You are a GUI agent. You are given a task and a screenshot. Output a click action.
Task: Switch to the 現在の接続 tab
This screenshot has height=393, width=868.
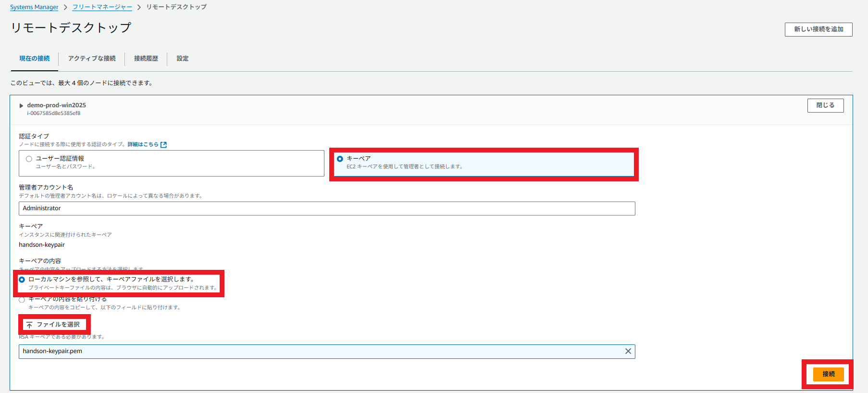tap(34, 59)
